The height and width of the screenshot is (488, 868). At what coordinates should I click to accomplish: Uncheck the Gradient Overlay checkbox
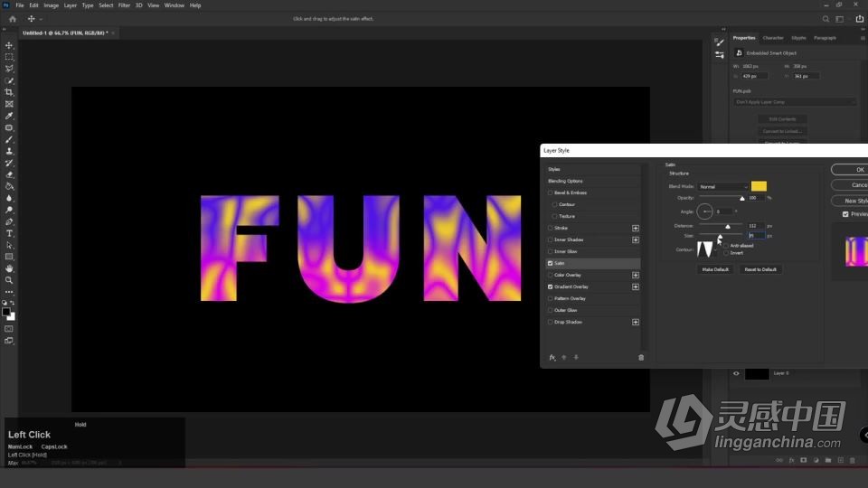tap(551, 286)
